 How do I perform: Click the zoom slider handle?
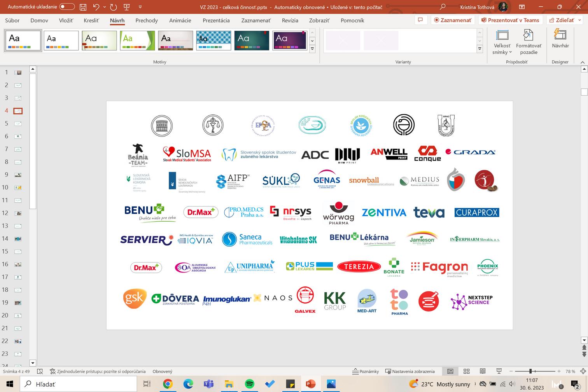point(530,371)
